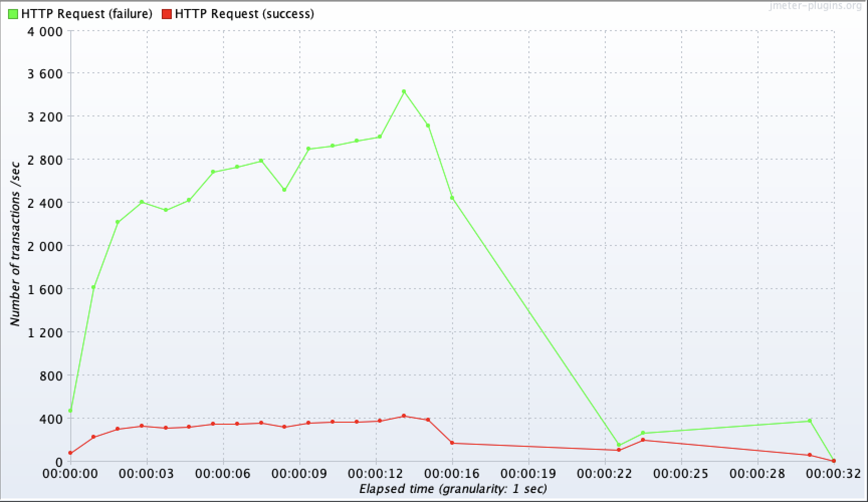Click the x-axis label '00:00:03'
Screen dimensions: 868x502
(x=147, y=474)
